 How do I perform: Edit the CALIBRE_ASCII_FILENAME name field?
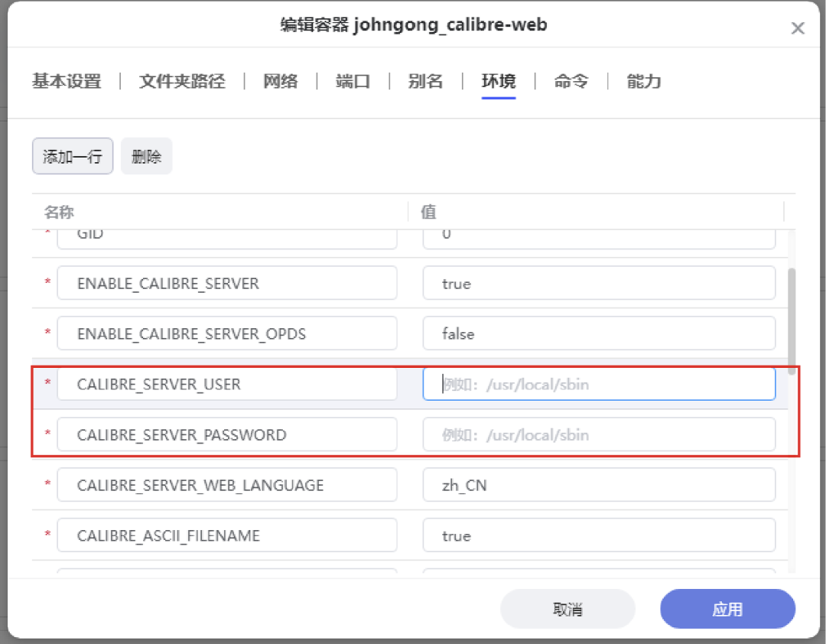point(227,535)
